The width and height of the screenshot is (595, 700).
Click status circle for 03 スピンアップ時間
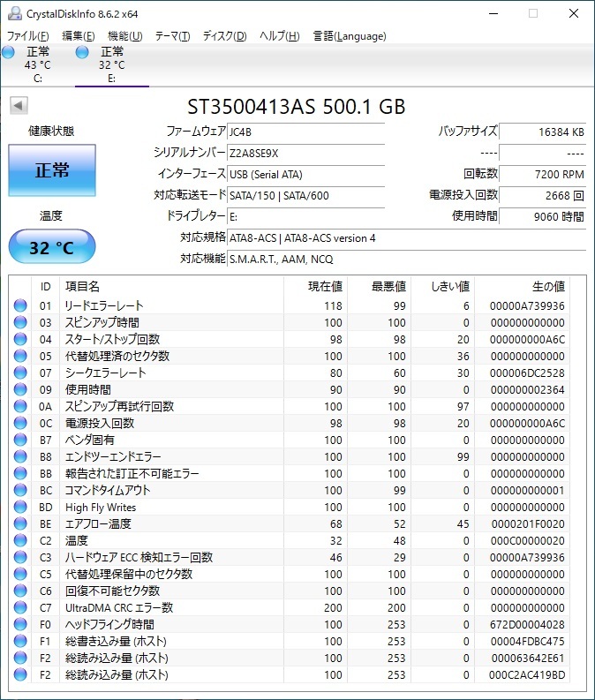20,322
